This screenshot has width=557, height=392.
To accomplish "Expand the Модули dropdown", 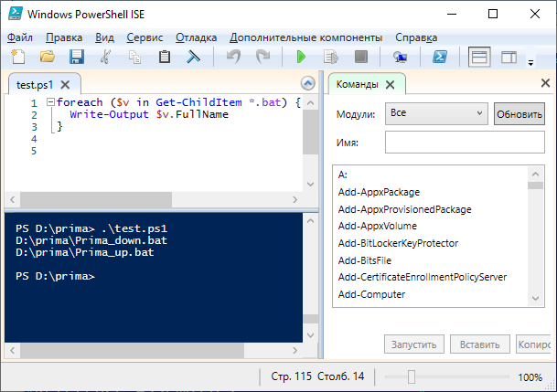I will (435, 113).
